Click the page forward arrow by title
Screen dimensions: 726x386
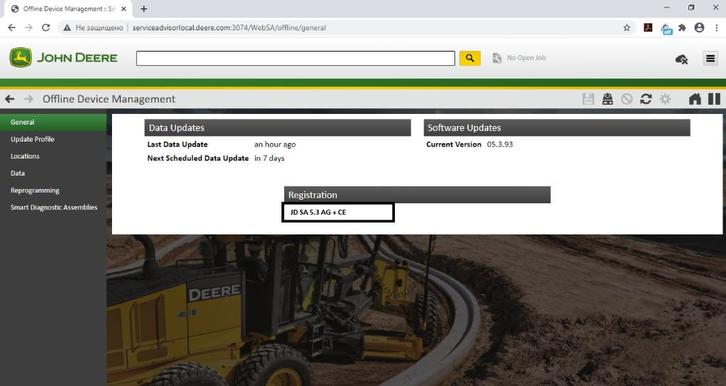pos(29,99)
